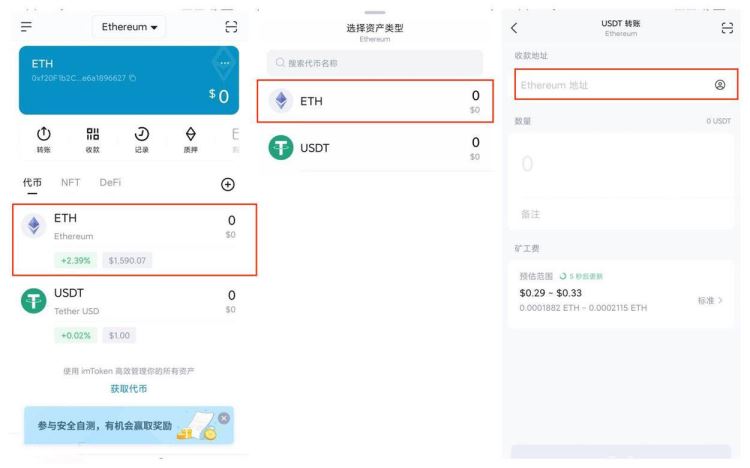The image size is (750, 468).
Task: Tap the scan icon on the USDT transfer page
Action: point(727,27)
